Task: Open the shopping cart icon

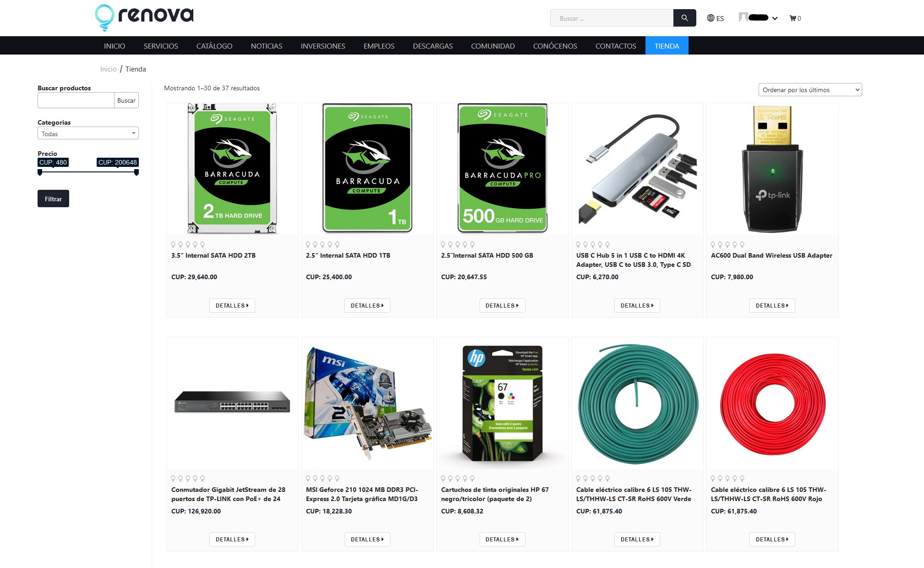Action: (x=793, y=18)
